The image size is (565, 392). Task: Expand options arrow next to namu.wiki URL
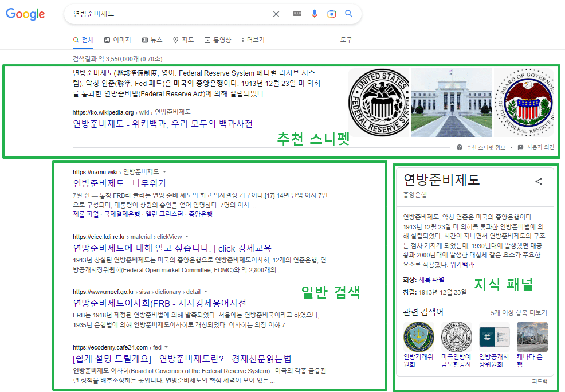click(164, 171)
